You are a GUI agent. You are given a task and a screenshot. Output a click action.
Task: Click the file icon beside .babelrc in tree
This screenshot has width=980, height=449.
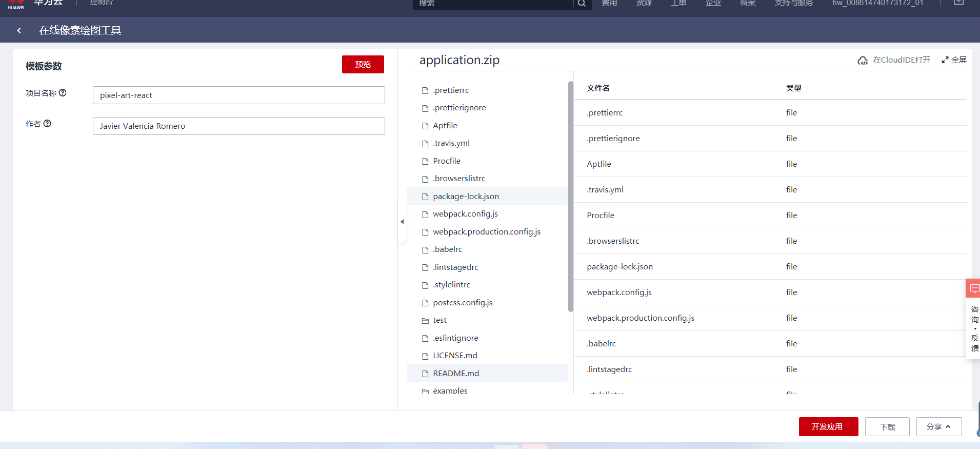425,250
